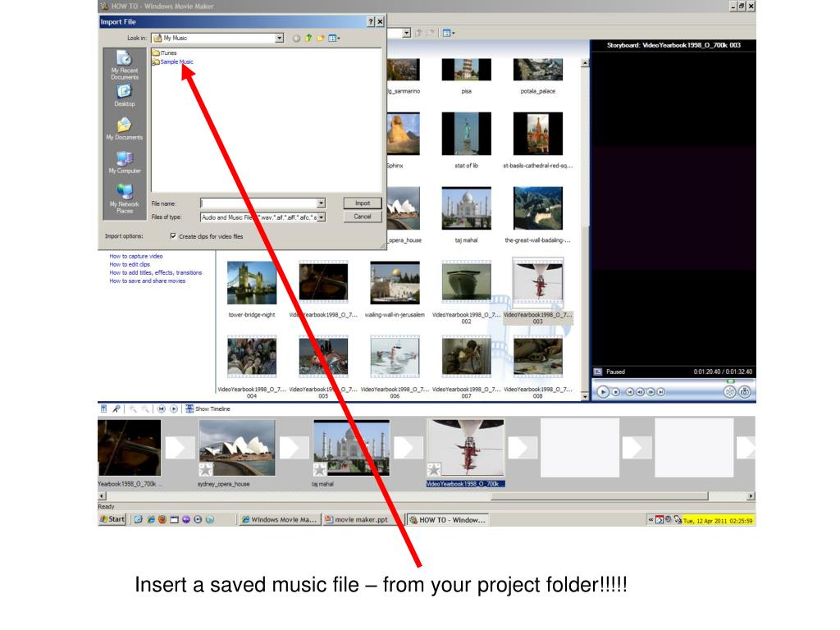The height and width of the screenshot is (630, 840).
Task: Click the Play Storyboard button
Action: pyautogui.click(x=174, y=409)
